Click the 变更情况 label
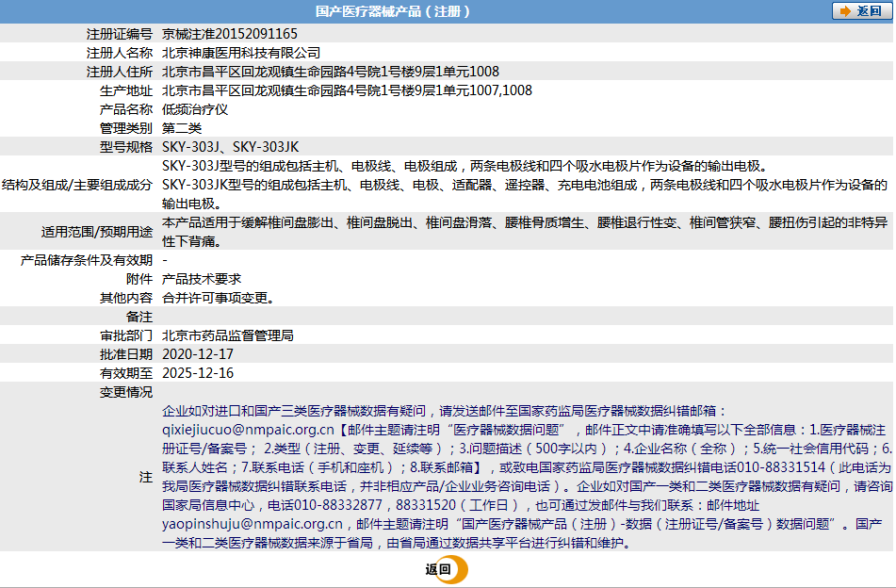896x588 pixels. pos(126,393)
